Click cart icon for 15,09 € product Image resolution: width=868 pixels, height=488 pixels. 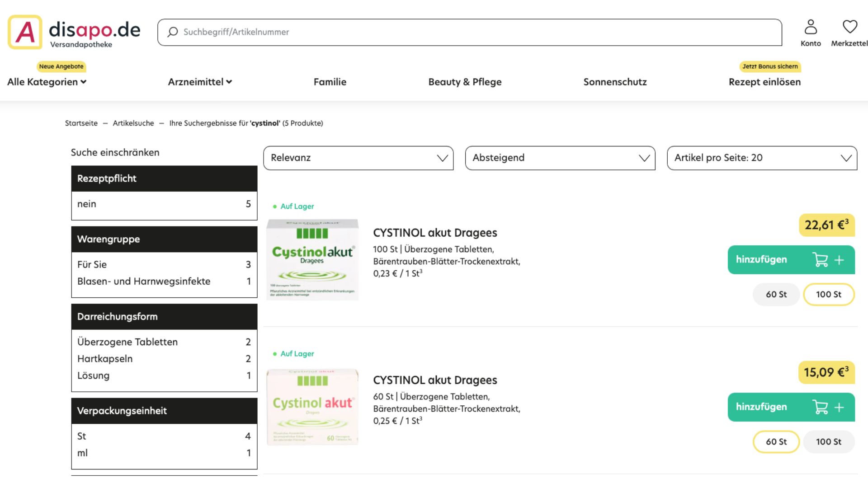click(820, 407)
